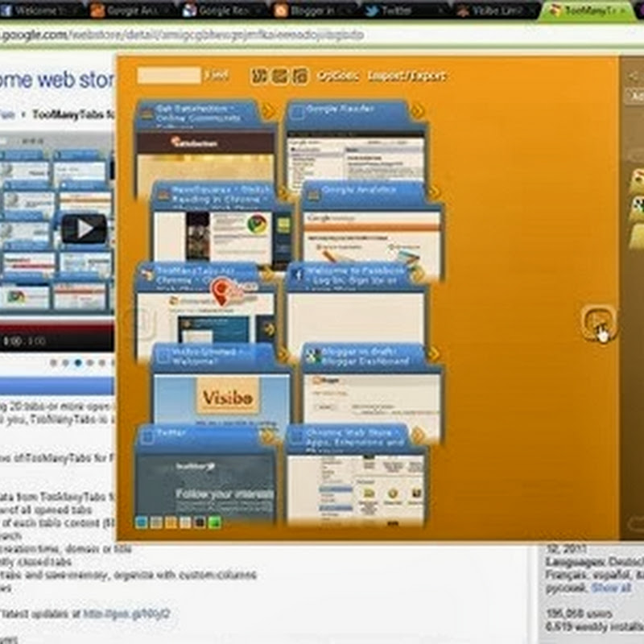Click the arrow on the Blogger in draft card

click(433, 354)
